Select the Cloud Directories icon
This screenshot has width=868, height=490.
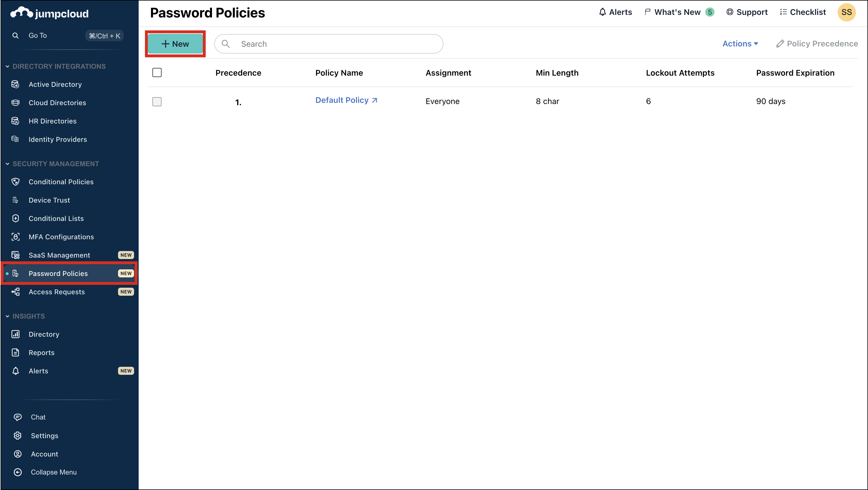pyautogui.click(x=15, y=103)
